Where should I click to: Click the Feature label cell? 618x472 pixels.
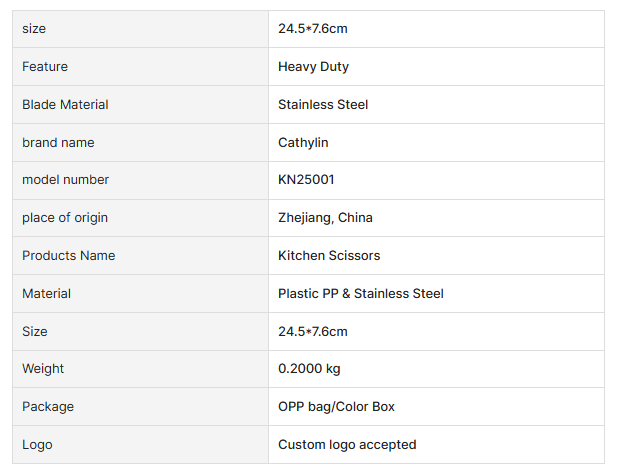[45, 67]
